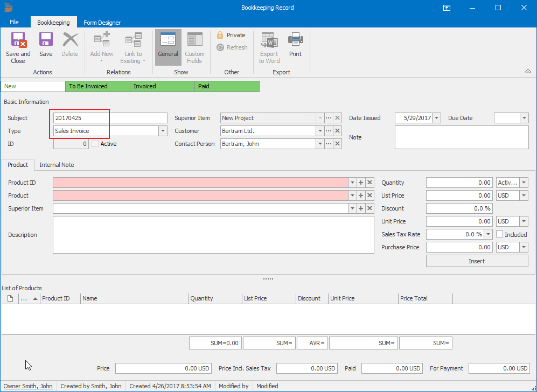Export the record to Word

pyautogui.click(x=269, y=48)
